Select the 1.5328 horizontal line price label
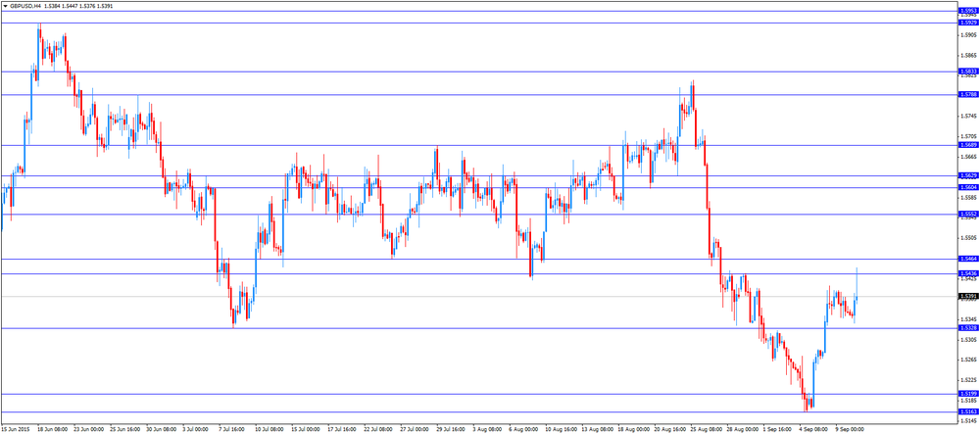The image size is (980, 434). [x=968, y=328]
